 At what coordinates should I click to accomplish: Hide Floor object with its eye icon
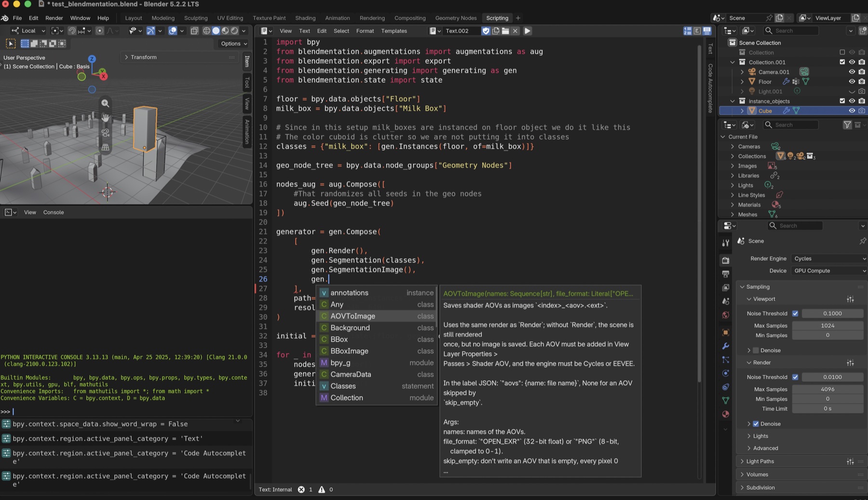pyautogui.click(x=852, y=82)
